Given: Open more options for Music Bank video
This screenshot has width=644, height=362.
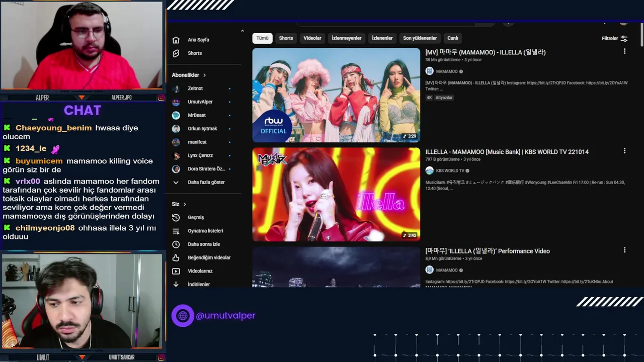Looking at the screenshot, I should tap(624, 151).
